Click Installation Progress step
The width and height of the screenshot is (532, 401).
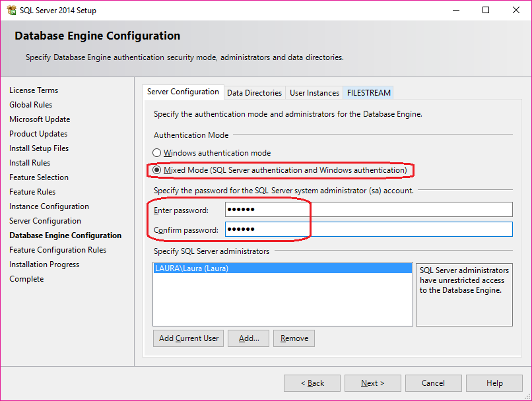[x=44, y=264]
